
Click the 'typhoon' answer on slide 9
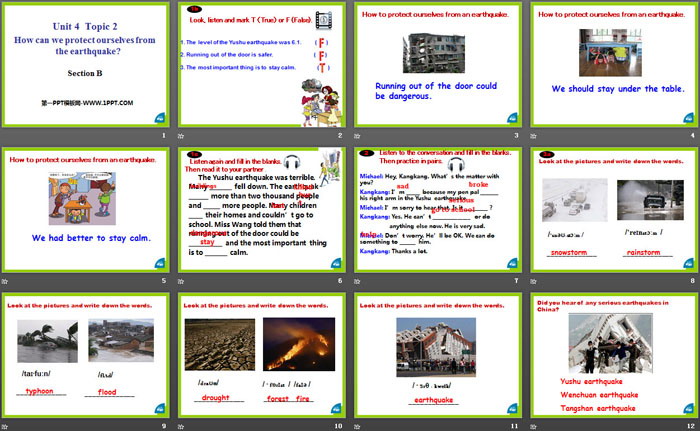click(x=39, y=391)
